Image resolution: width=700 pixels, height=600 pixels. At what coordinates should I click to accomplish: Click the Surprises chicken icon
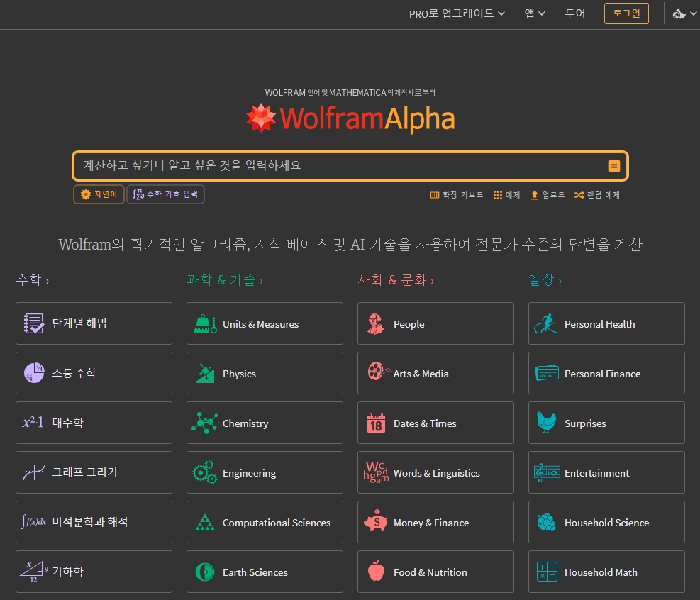tap(546, 422)
